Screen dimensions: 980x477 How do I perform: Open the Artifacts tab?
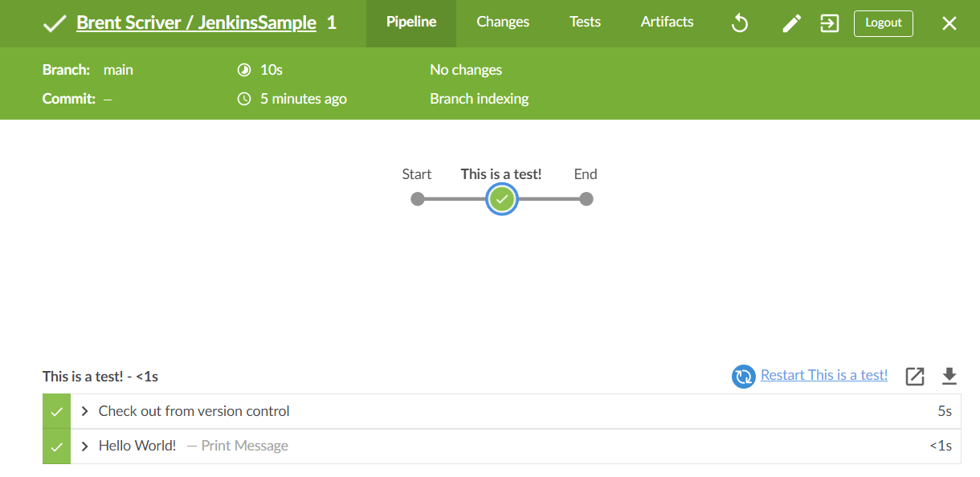click(x=668, y=22)
